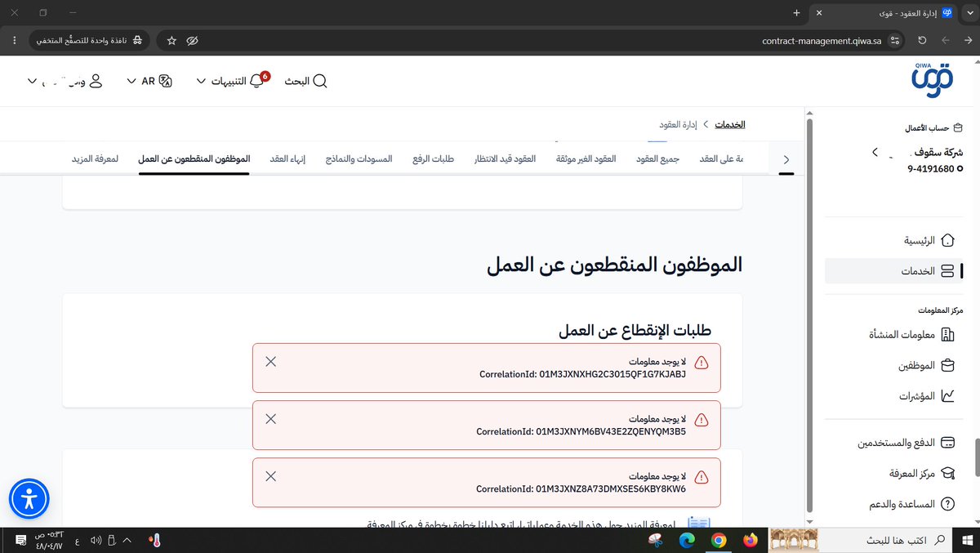Image resolution: width=980 pixels, height=553 pixels.
Task: Switch to the العقود قيد الانتظار tab
Action: (x=505, y=158)
